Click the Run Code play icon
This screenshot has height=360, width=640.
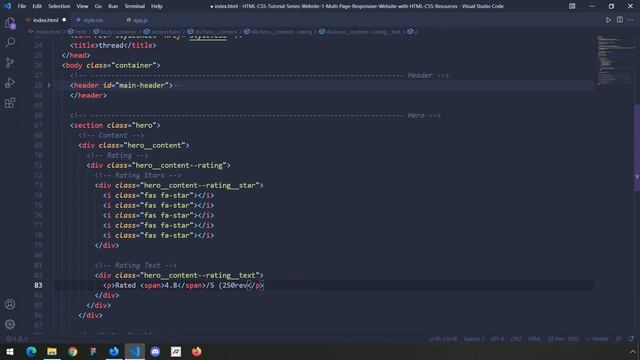point(608,20)
